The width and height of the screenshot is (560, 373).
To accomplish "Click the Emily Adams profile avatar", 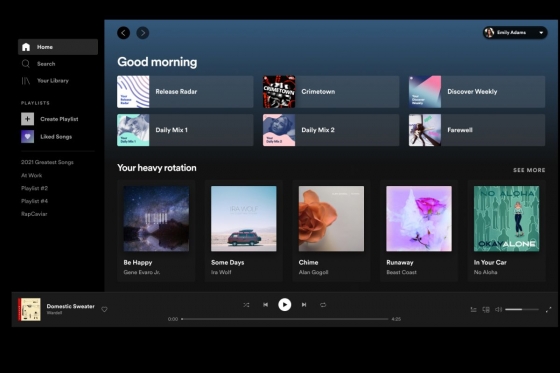I will [x=489, y=33].
